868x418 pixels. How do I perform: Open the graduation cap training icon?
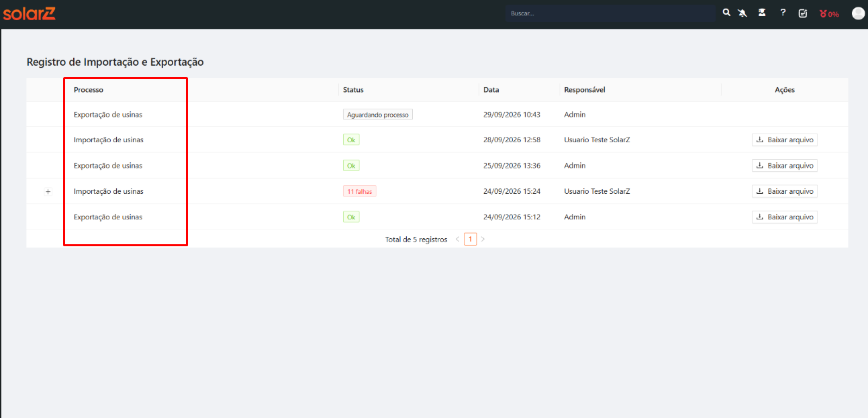pos(762,13)
